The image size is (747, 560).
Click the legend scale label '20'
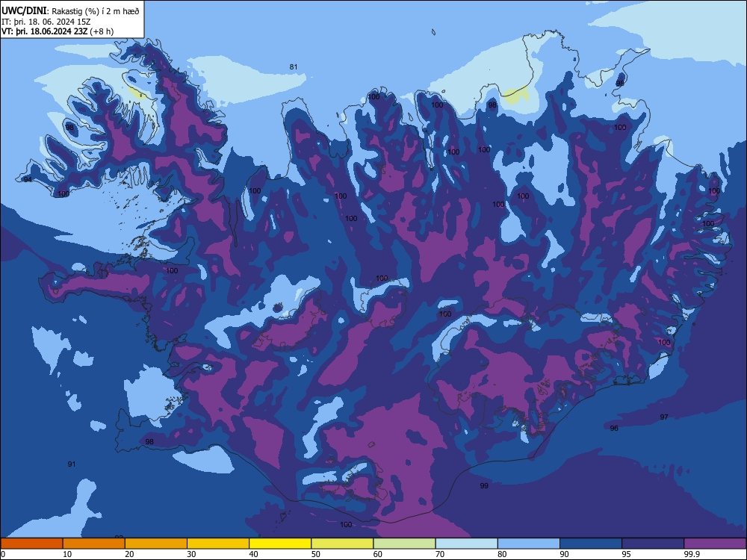pos(129,554)
